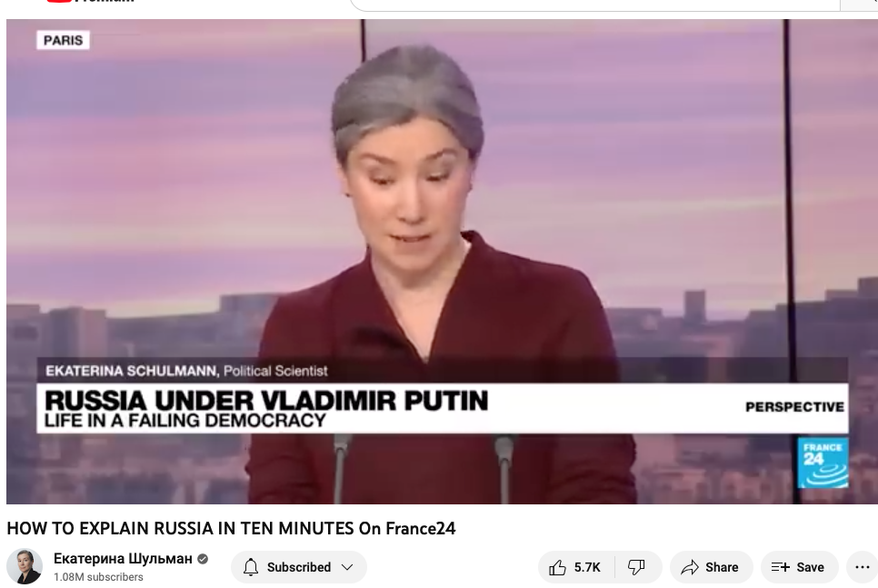
Task: Click into the search field at top
Action: tap(595, 5)
